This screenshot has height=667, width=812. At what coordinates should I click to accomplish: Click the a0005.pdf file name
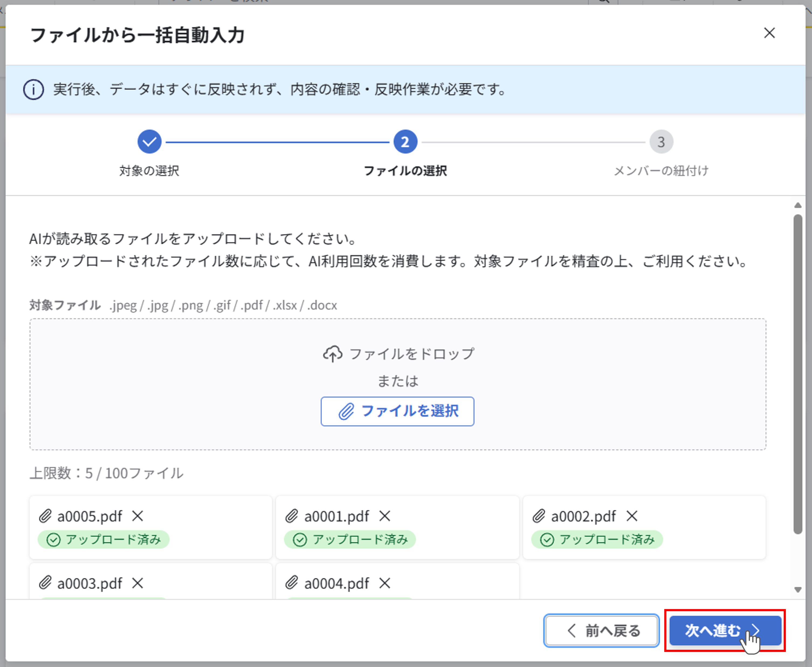coord(90,516)
